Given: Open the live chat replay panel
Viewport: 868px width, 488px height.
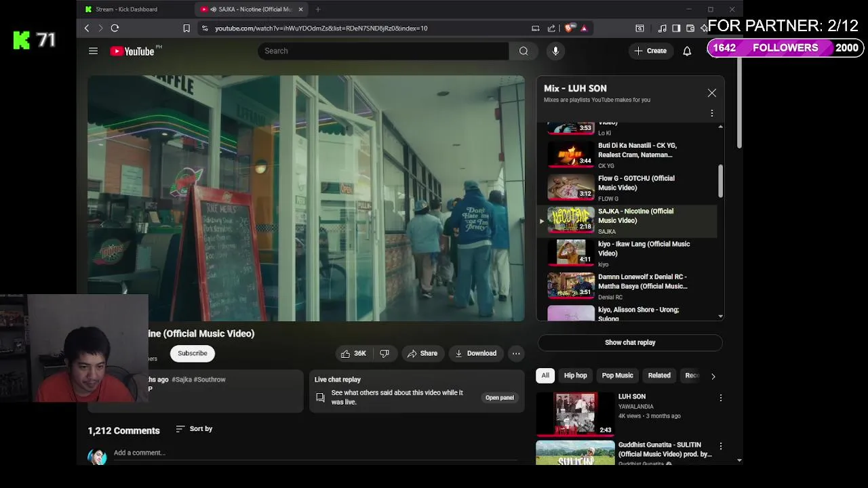Looking at the screenshot, I should (499, 398).
